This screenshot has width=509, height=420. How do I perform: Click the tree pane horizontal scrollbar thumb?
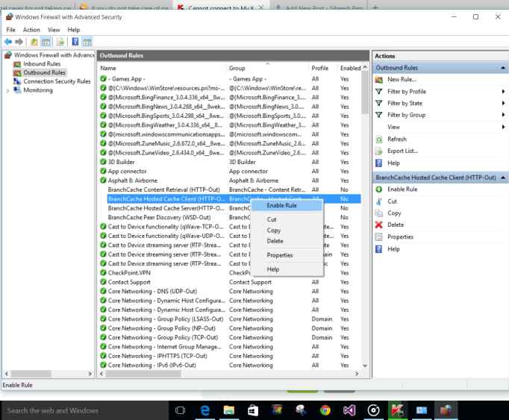(x=31, y=374)
